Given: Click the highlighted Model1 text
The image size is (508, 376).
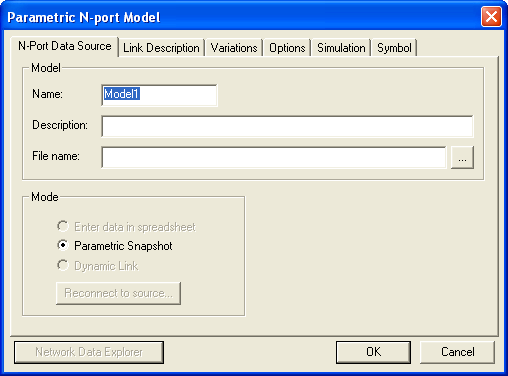Looking at the screenshot, I should pos(122,94).
